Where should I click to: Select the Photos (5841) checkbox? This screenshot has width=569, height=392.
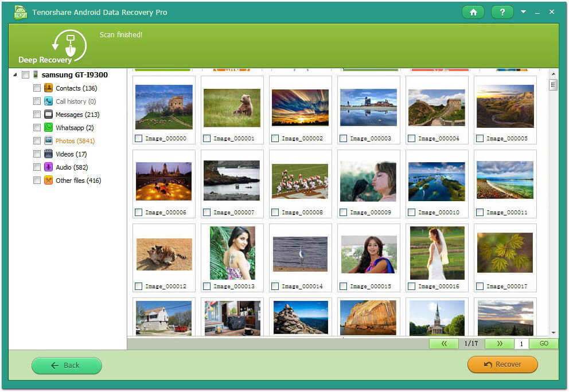37,141
